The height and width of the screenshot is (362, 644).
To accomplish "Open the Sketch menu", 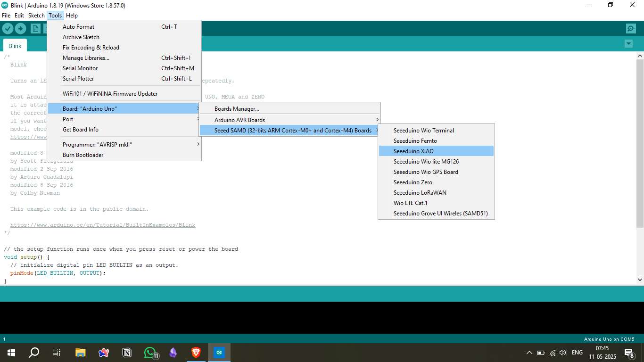I will pos(36,16).
